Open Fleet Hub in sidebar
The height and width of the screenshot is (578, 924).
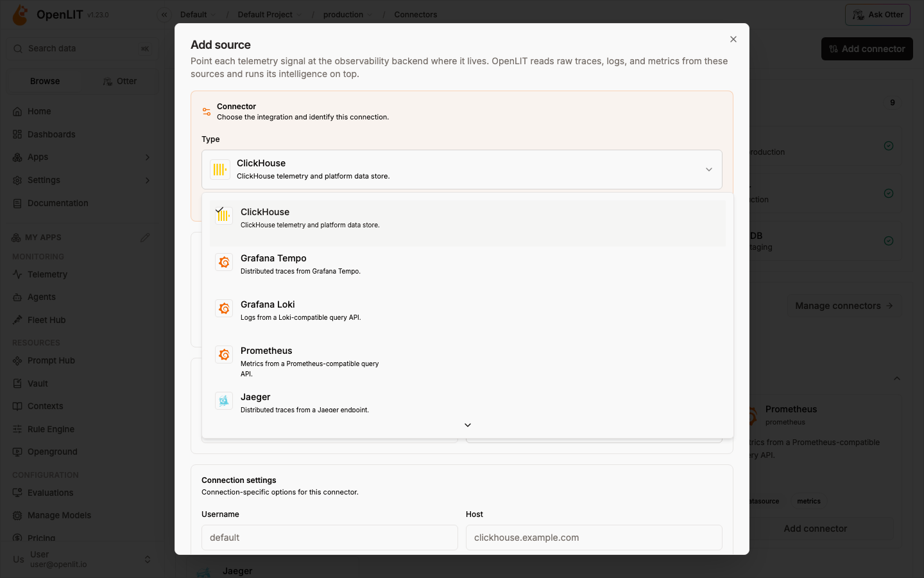click(83, 320)
